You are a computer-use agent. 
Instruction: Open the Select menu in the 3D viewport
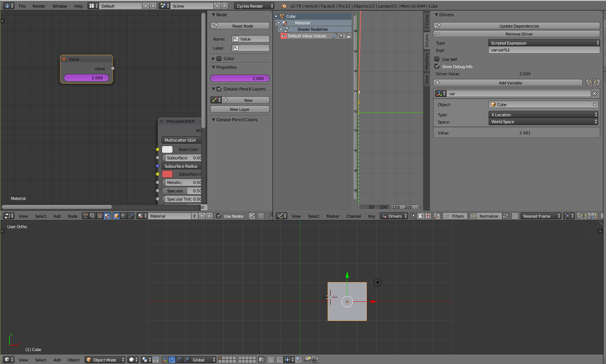(x=41, y=360)
